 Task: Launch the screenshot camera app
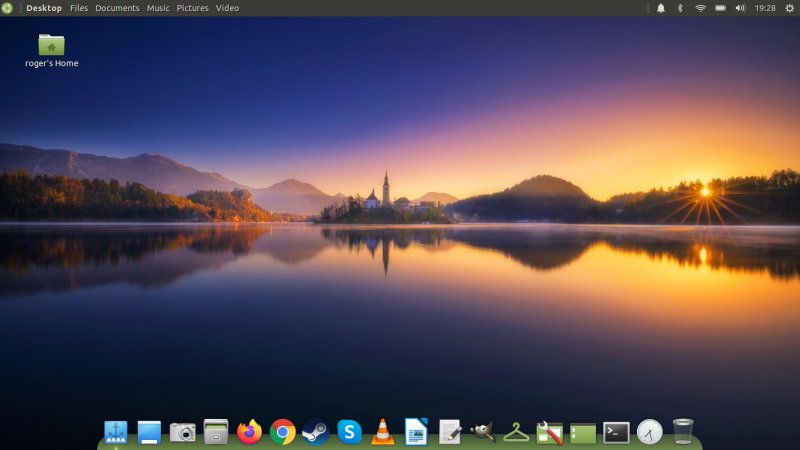(182, 432)
